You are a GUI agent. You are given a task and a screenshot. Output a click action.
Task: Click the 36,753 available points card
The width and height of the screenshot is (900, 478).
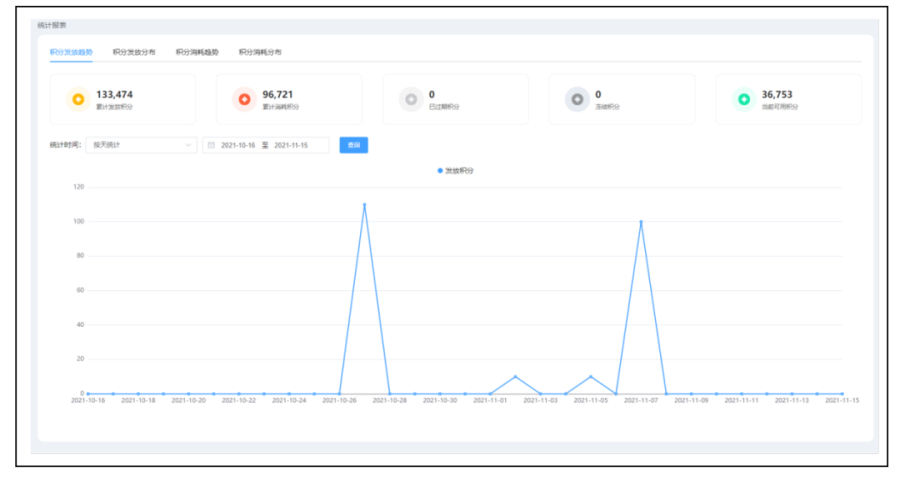[788, 99]
